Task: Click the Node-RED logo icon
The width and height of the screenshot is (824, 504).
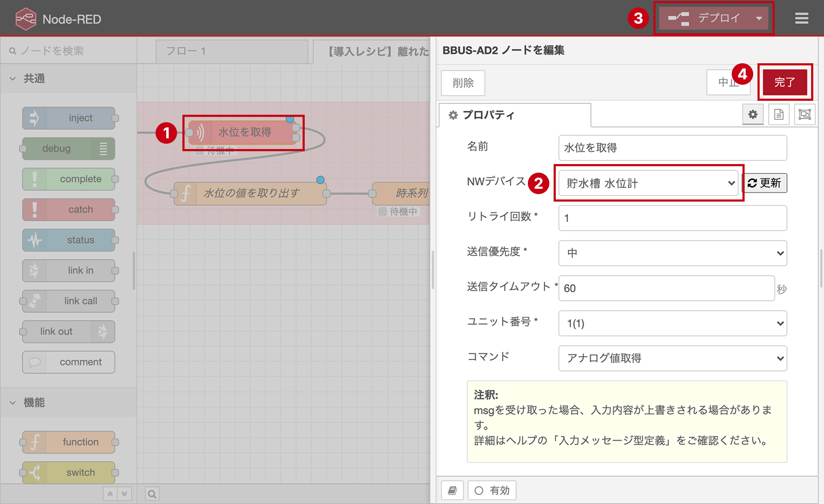Action: pos(26,19)
